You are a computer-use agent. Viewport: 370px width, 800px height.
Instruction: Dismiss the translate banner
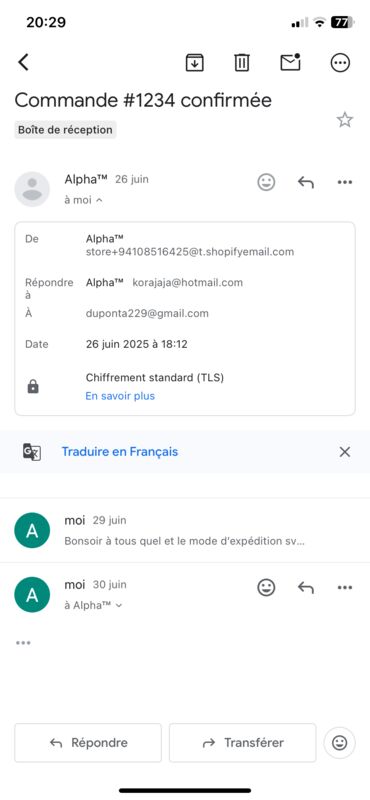point(345,452)
